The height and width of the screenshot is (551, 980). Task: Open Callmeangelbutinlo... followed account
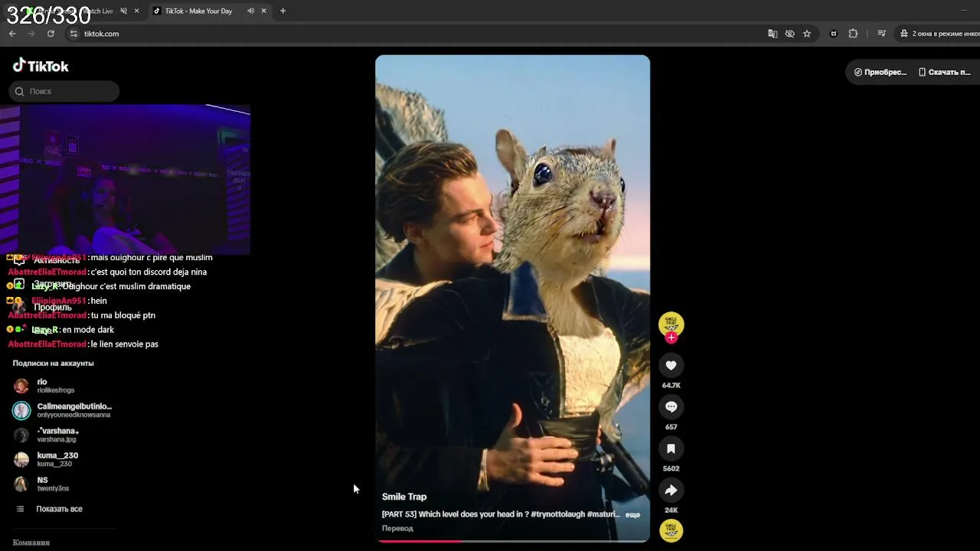click(63, 410)
